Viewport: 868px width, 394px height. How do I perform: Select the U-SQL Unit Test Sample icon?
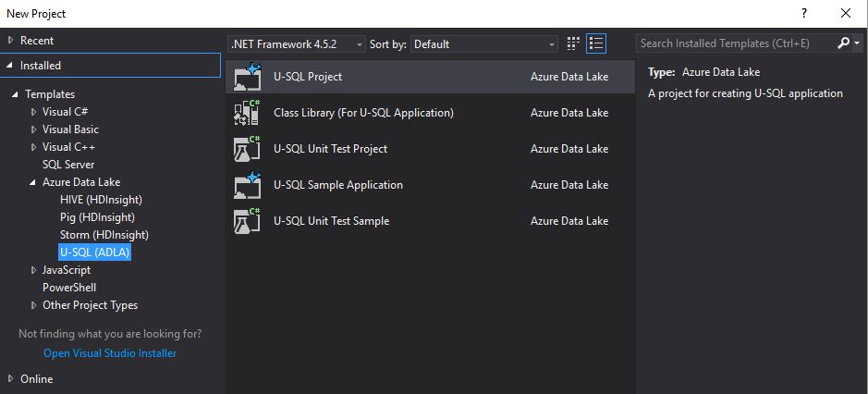click(247, 220)
